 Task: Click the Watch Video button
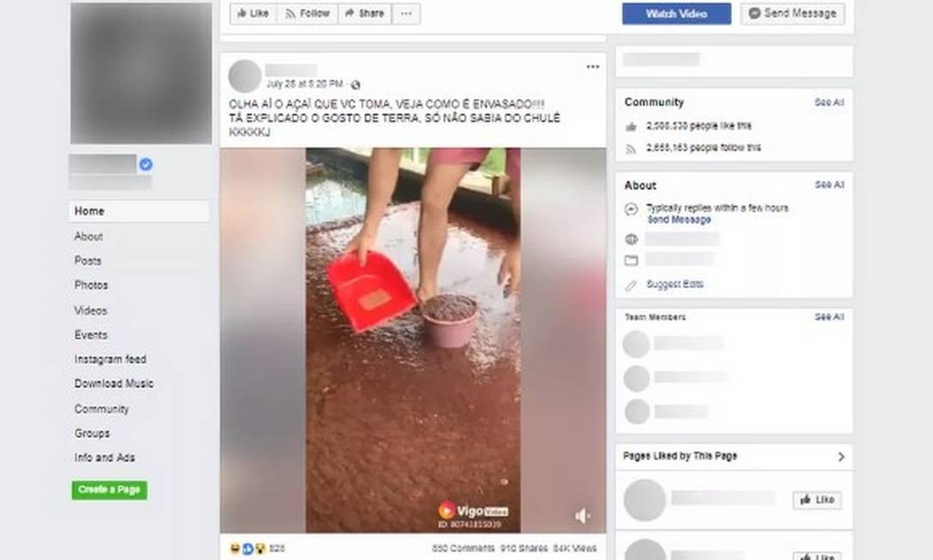click(676, 14)
